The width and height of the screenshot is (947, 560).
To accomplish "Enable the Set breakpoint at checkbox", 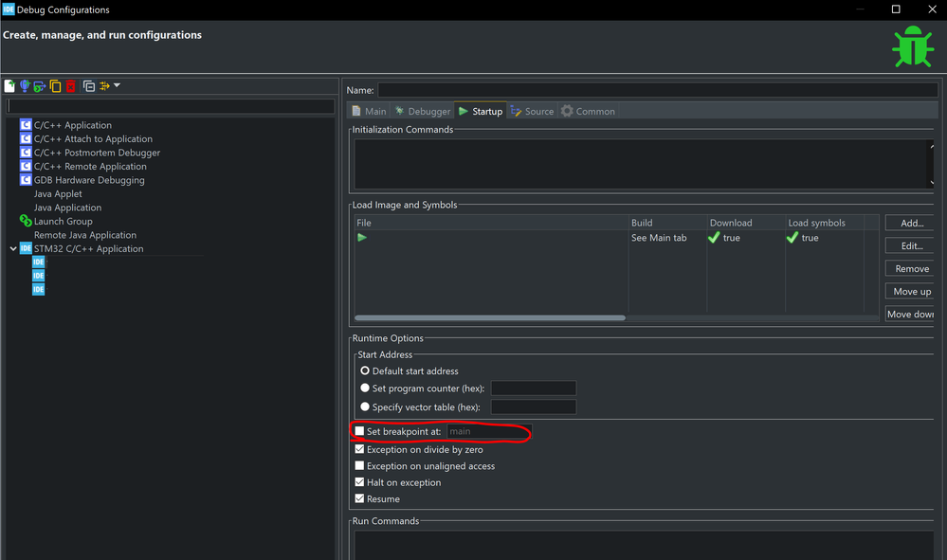I will pyautogui.click(x=360, y=431).
